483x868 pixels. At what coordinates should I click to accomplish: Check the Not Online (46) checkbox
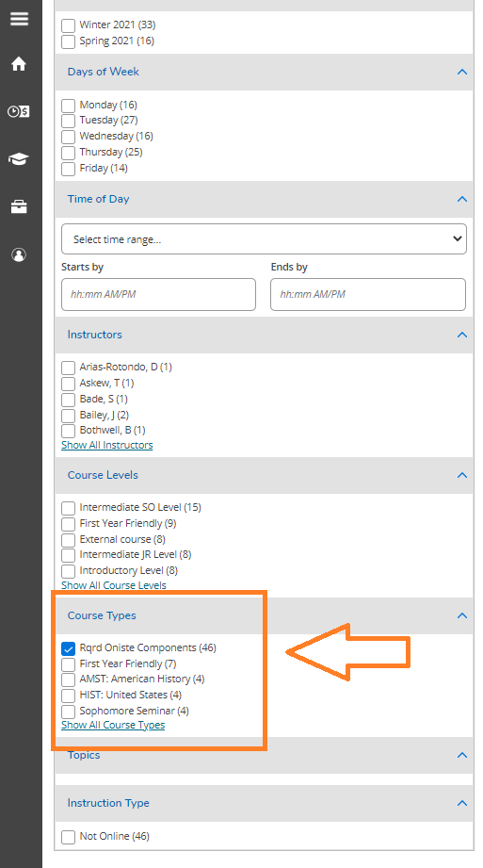(68, 837)
